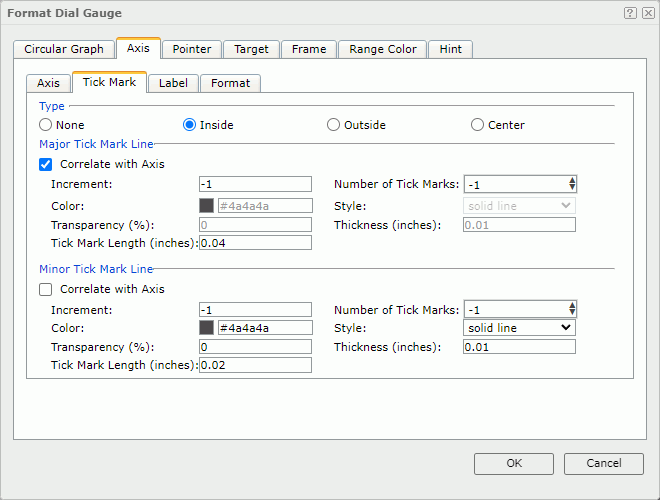This screenshot has width=660, height=500.
Task: Click Major Tick Mark Length field
Action: click(x=255, y=243)
